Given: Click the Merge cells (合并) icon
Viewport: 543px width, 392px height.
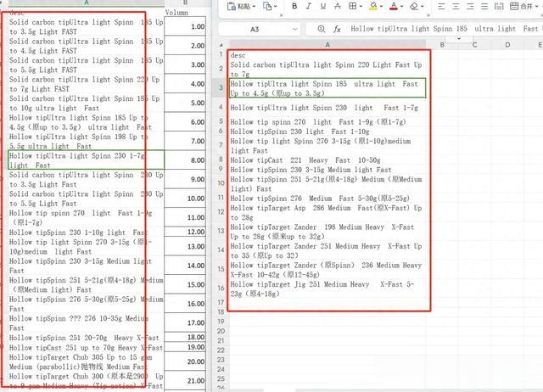Looking at the screenshot, I should pos(515,6).
